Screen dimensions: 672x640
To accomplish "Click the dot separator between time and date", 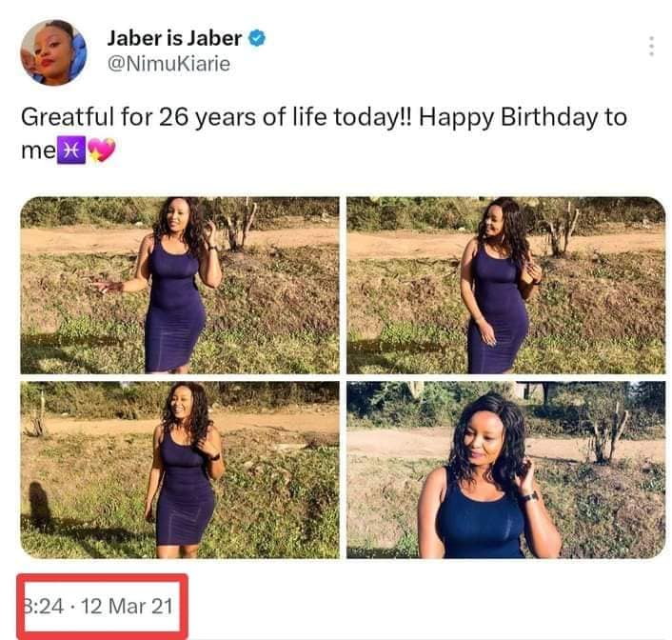I will coord(72,605).
